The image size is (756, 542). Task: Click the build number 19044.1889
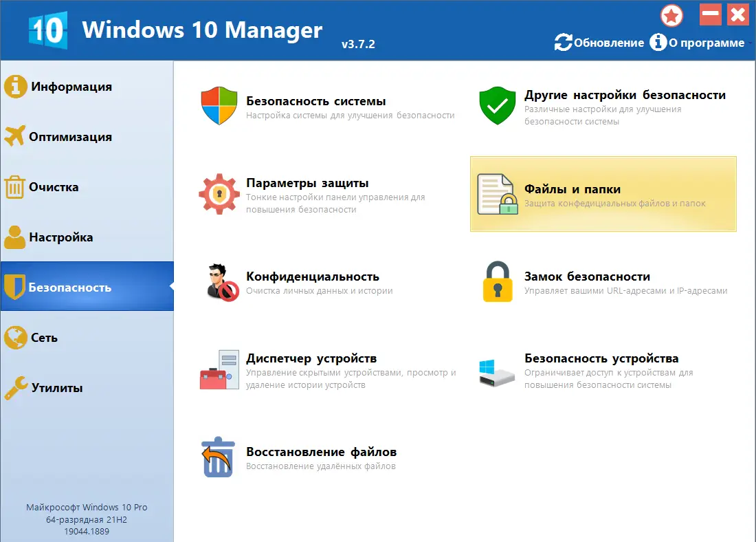(87, 532)
